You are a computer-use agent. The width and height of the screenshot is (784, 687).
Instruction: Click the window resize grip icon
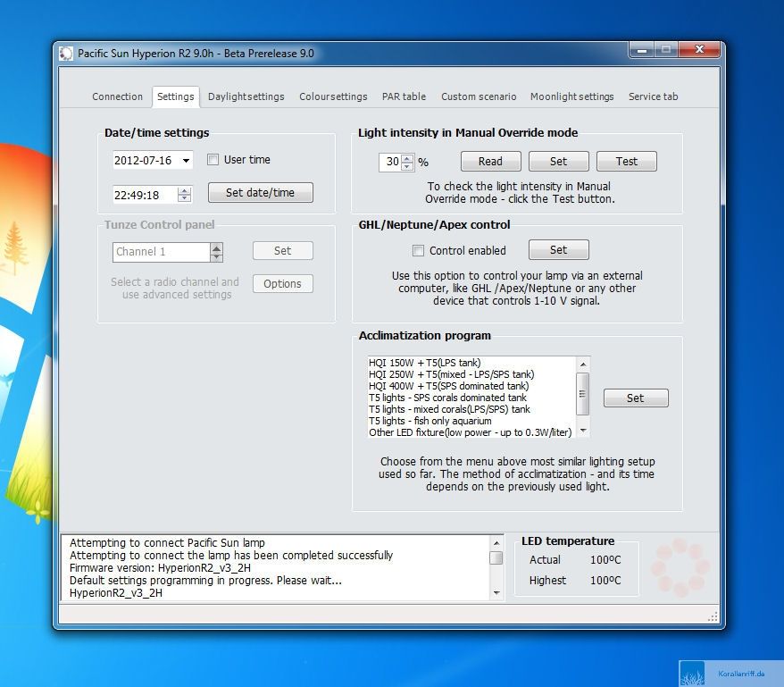pyautogui.click(x=713, y=617)
